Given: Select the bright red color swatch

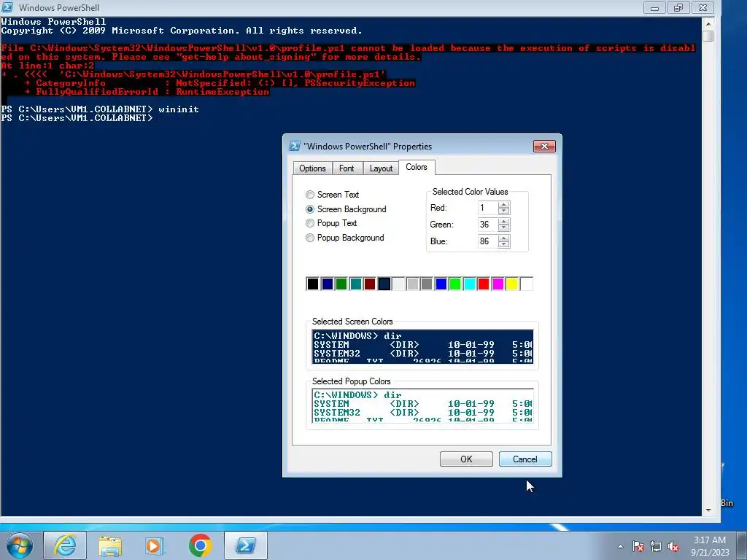Looking at the screenshot, I should click(484, 284).
